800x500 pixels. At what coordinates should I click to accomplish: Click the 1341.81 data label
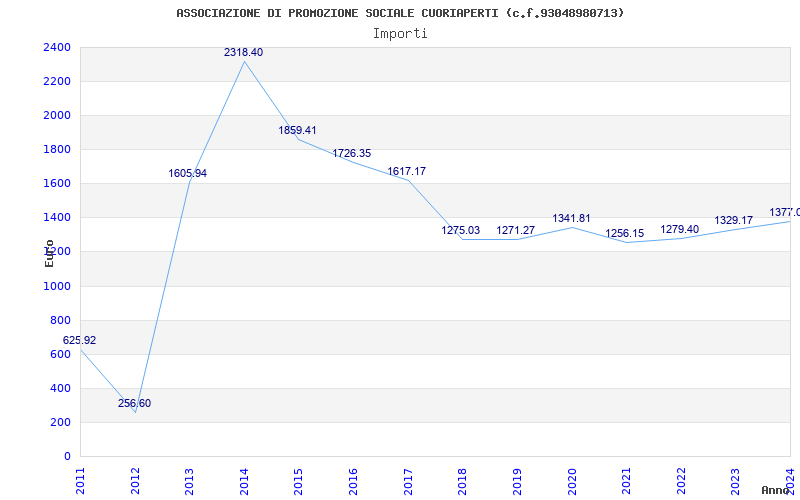coord(571,218)
